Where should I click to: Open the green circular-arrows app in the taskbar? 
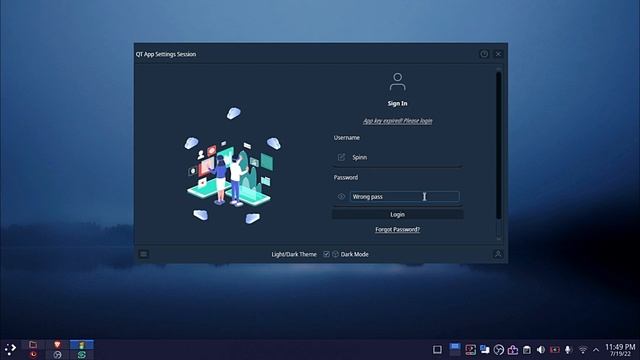(x=82, y=355)
